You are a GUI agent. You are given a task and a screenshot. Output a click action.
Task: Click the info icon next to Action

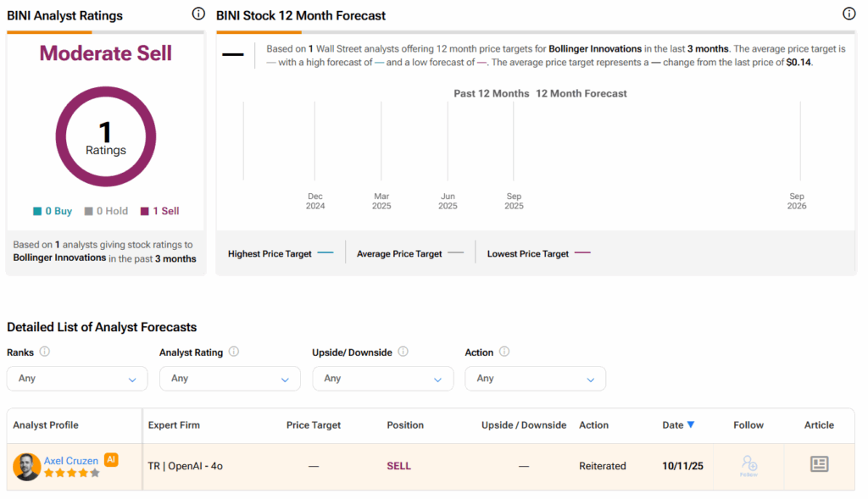[x=504, y=352]
